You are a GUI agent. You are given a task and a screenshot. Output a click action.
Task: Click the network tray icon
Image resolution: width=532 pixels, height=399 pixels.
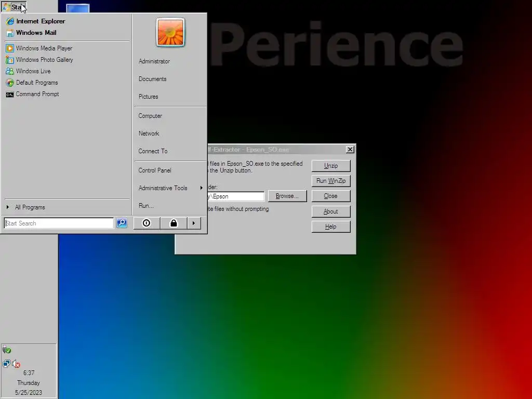tap(6, 364)
